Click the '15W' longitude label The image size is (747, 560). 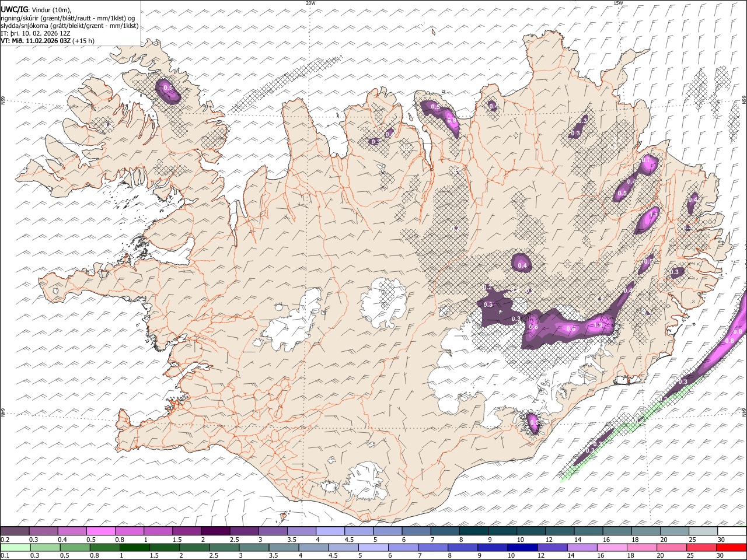618,3
